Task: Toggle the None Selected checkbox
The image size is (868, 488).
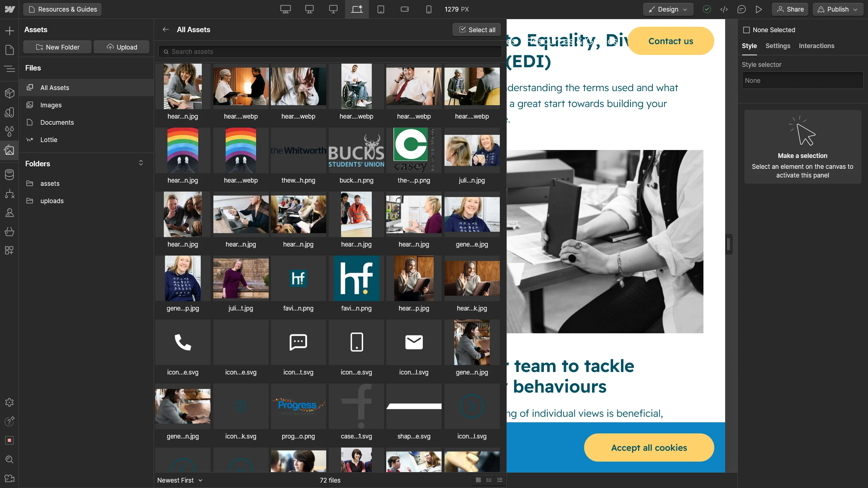Action: [x=747, y=30]
